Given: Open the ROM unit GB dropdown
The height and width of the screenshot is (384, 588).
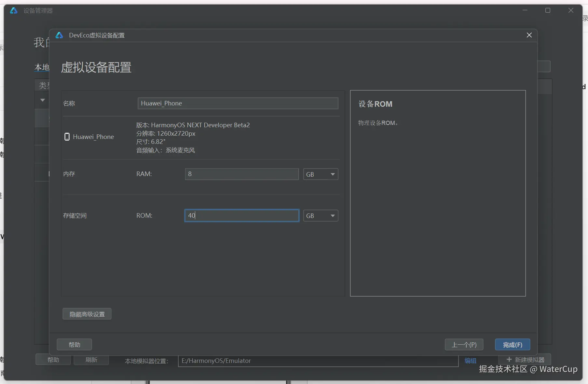Looking at the screenshot, I should tap(321, 216).
